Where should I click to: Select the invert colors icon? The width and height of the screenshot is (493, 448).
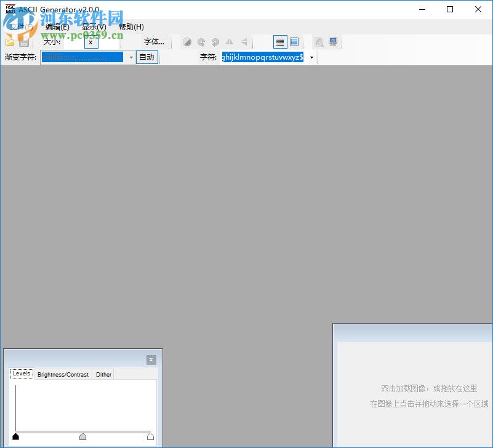(187, 42)
